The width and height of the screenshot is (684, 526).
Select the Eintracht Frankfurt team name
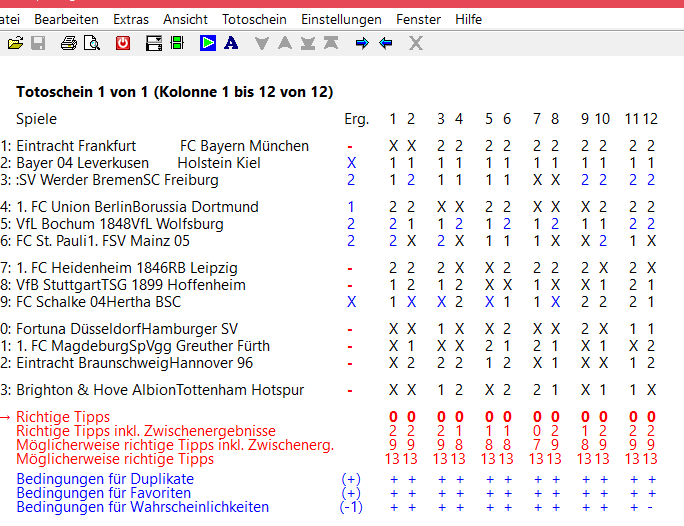[x=76, y=146]
